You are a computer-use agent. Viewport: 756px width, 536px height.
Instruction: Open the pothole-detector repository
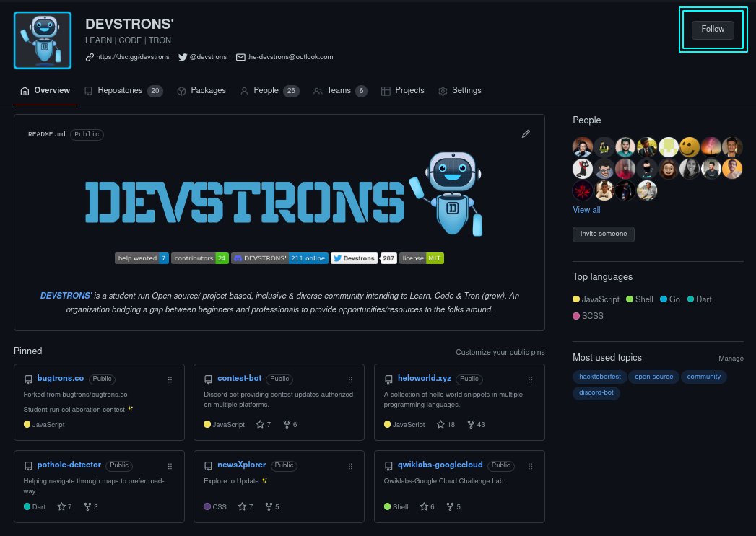click(69, 465)
